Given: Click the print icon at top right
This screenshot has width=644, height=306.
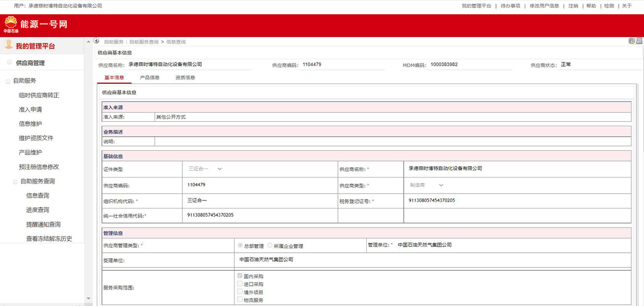Looking at the screenshot, I should click(x=639, y=41).
